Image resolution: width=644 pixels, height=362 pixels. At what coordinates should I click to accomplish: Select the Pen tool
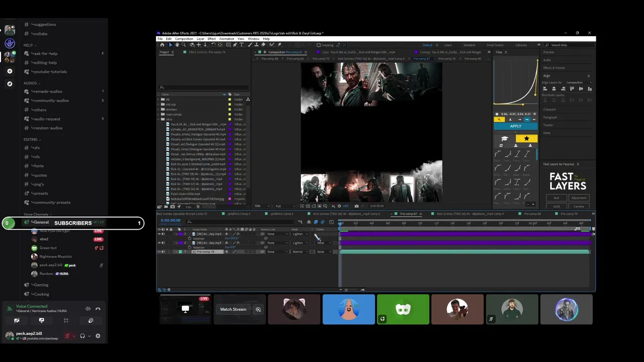click(x=234, y=45)
